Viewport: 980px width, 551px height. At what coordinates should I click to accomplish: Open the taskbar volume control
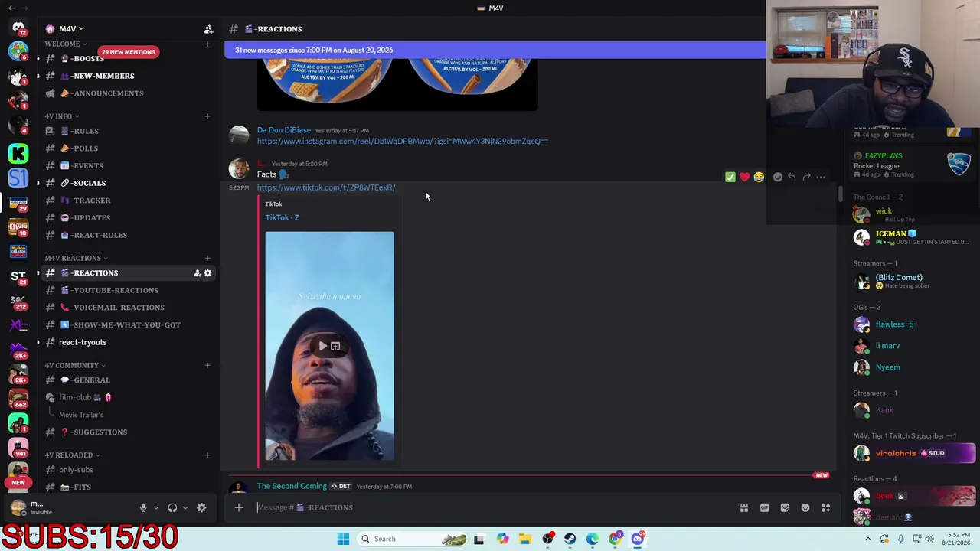click(x=929, y=539)
